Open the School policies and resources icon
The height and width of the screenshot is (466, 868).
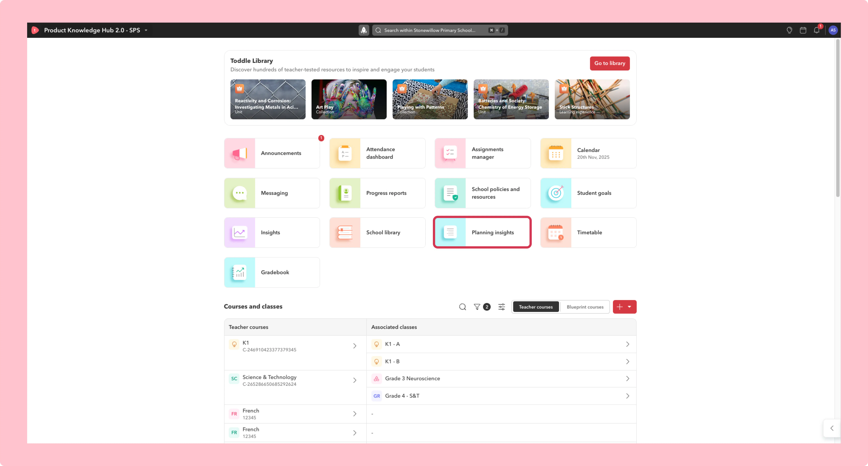pos(450,193)
